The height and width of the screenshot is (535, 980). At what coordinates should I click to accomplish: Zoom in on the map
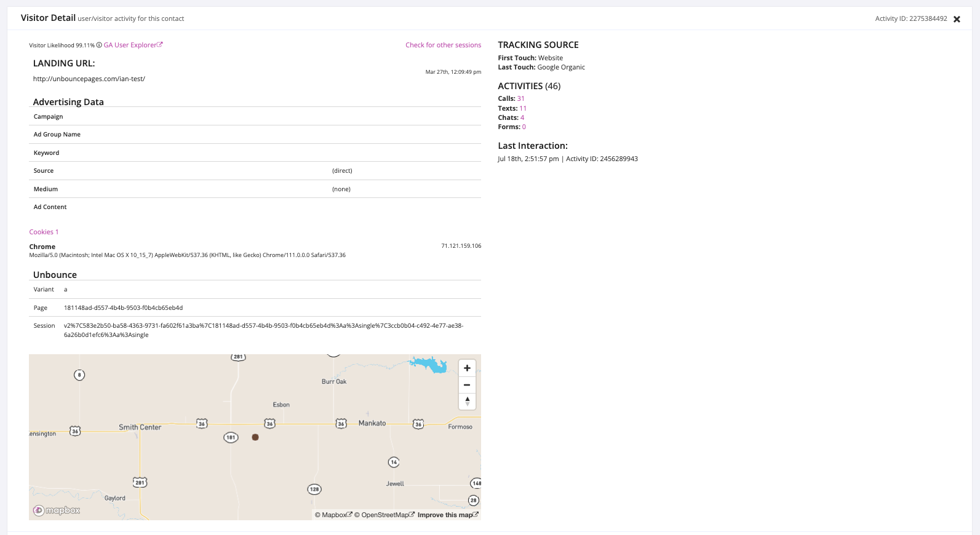pyautogui.click(x=467, y=368)
